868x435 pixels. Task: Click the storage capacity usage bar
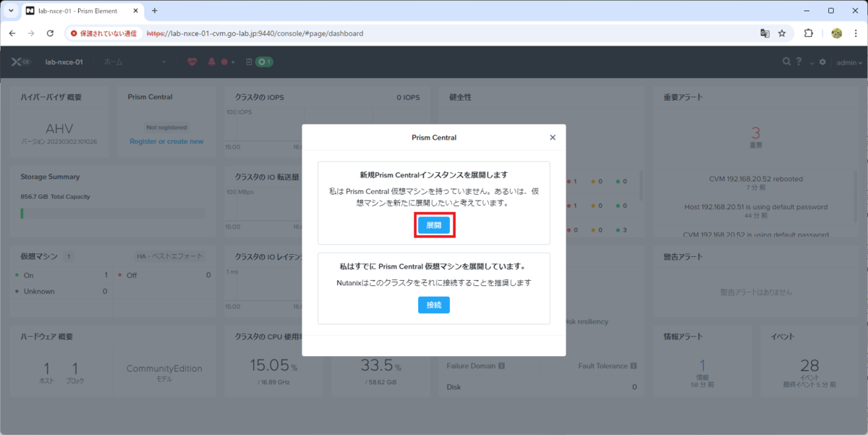click(x=113, y=214)
